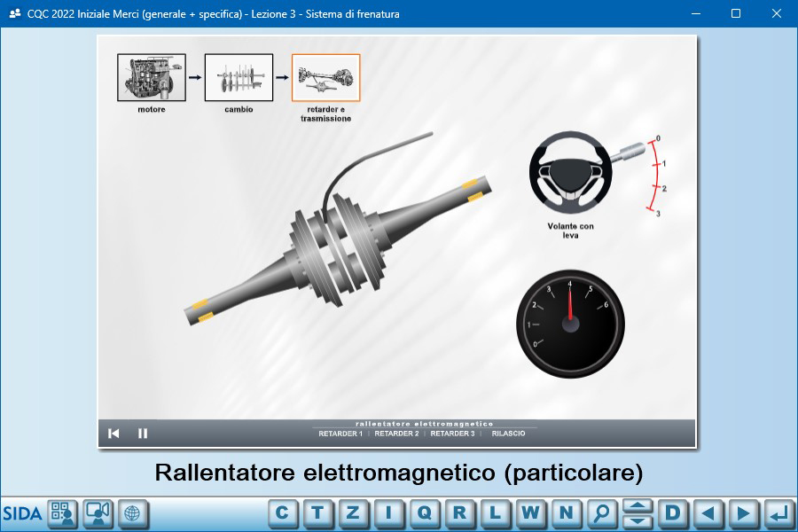
Task: Pause the animation playback
Action: [143, 434]
